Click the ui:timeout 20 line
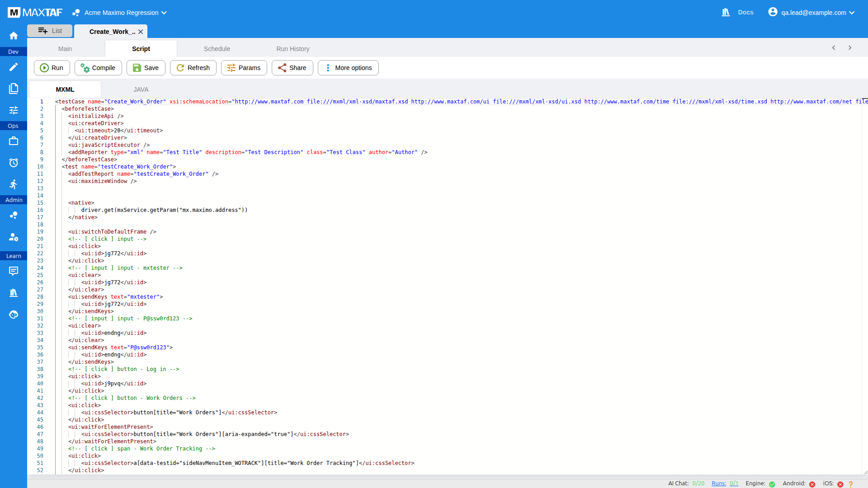 pos(119,131)
